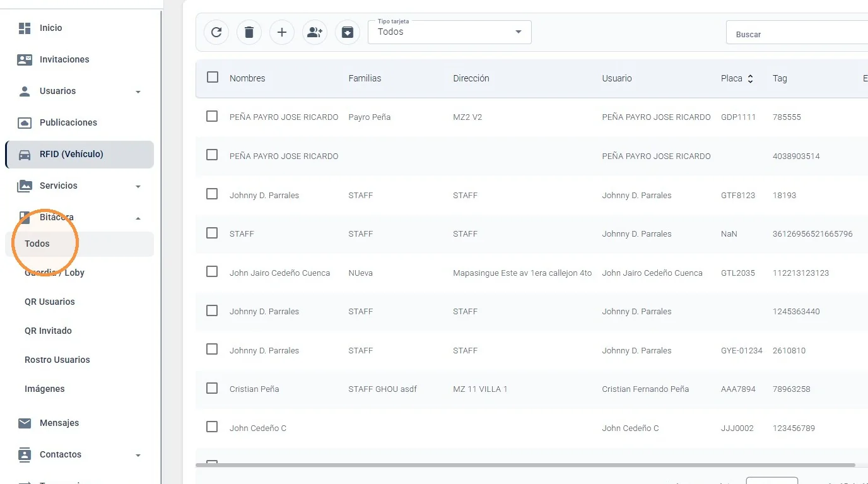
Task: Expand the Contactos menu arrow
Action: click(x=138, y=456)
